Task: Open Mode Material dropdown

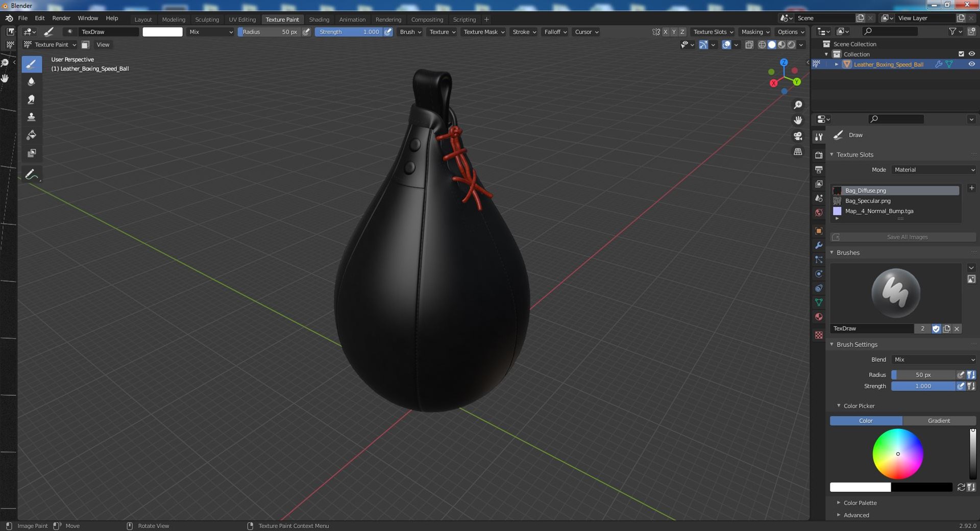Action: coord(934,170)
